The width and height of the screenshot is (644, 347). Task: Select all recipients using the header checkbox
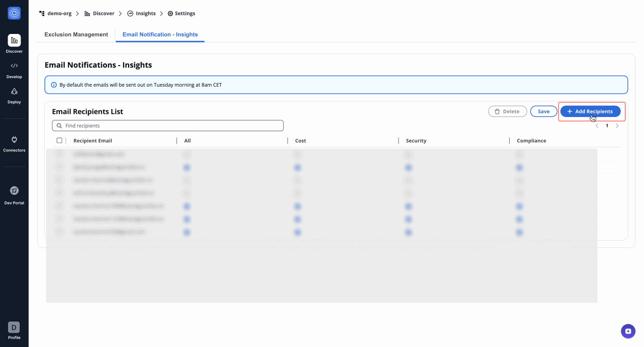(x=59, y=140)
